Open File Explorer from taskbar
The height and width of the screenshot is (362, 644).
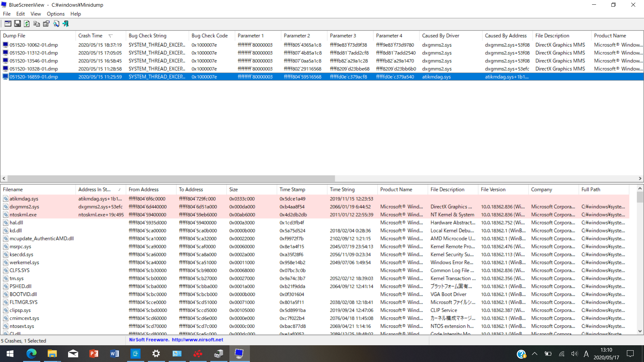[52, 354]
